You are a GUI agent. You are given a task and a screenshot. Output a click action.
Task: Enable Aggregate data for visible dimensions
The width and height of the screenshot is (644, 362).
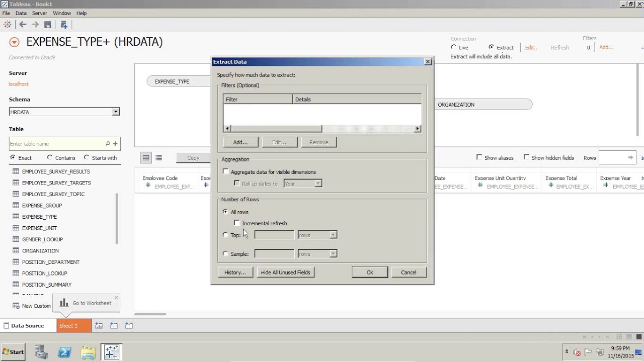pos(226,172)
